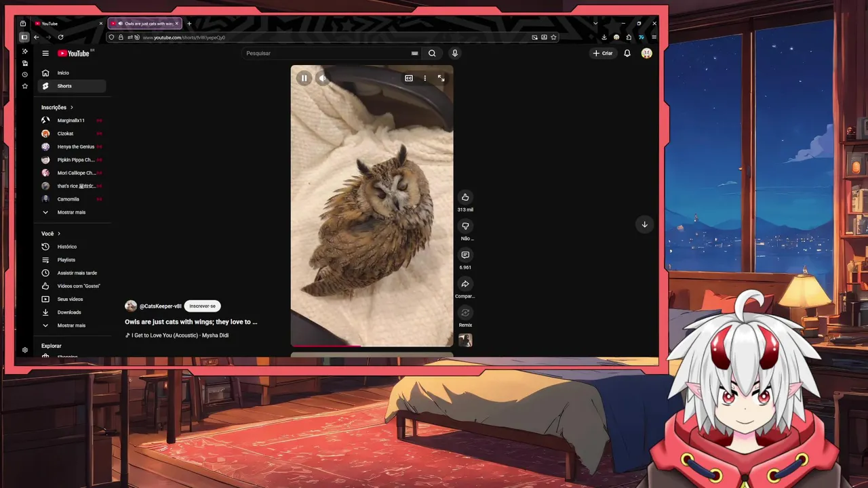The height and width of the screenshot is (488, 868).
Task: Open the YouTube account avatar menu
Action: tap(647, 53)
